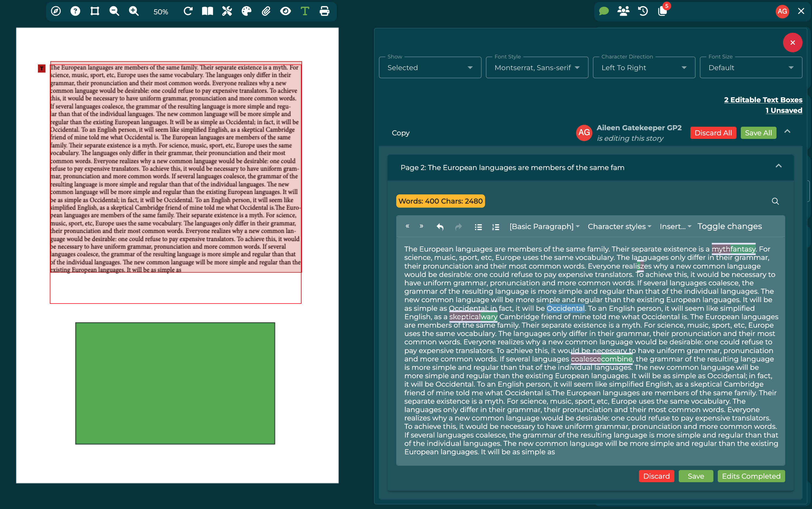The height and width of the screenshot is (509, 812).
Task: Click the Save All button
Action: coord(758,133)
